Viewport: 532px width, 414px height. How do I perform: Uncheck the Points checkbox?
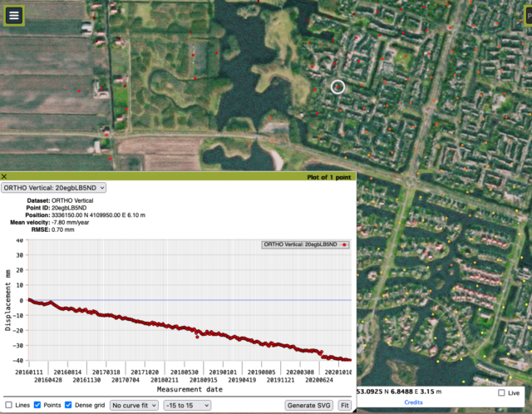point(38,405)
